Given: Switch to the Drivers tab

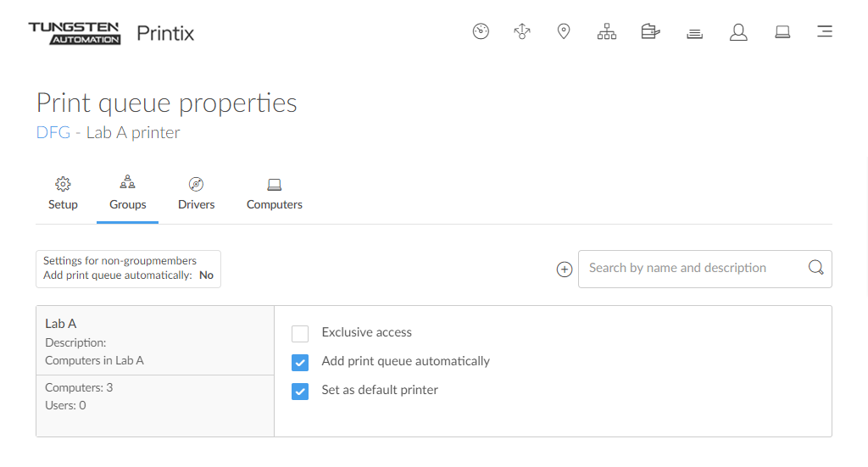Looking at the screenshot, I should [196, 194].
